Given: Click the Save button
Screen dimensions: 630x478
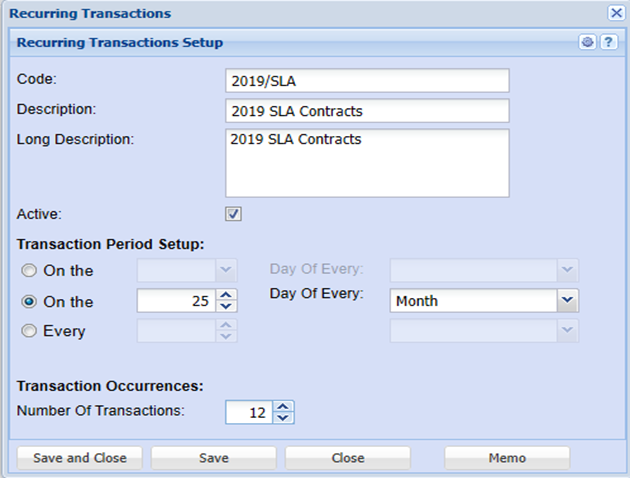Looking at the screenshot, I should 213,458.
